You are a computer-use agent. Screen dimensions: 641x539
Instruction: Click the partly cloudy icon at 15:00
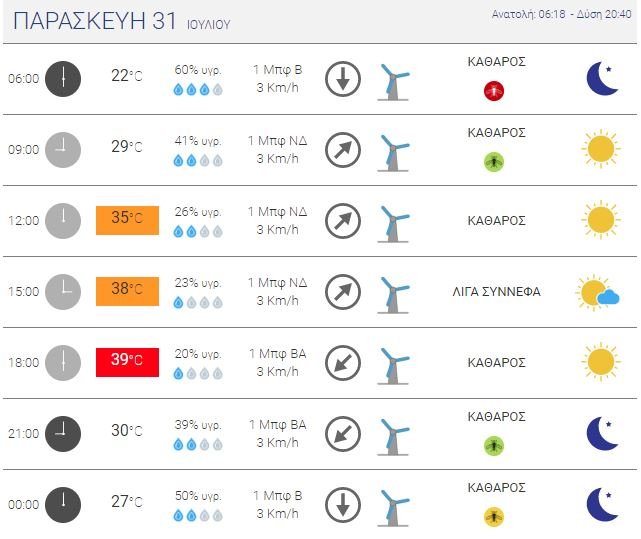point(599,292)
